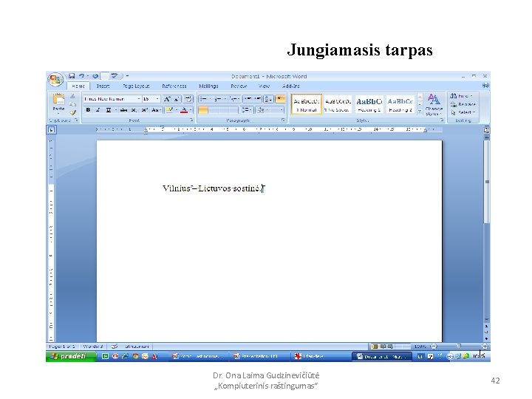Open Change Case Aa dropdown
This screenshot has width=532, height=399.
(155, 110)
